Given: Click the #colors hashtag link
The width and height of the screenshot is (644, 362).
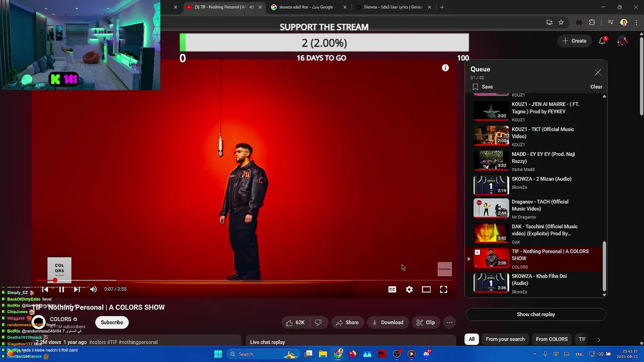Looking at the screenshot, I should (98, 342).
